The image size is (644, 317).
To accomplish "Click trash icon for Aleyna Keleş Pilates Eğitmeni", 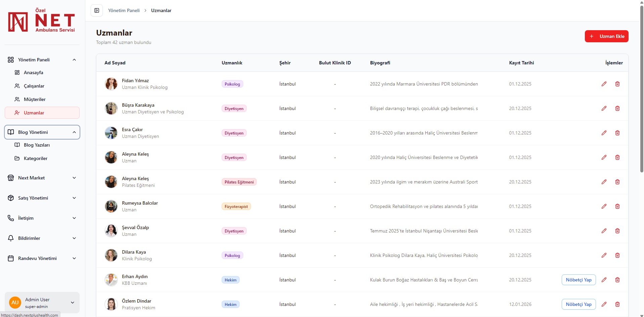I will tap(617, 182).
